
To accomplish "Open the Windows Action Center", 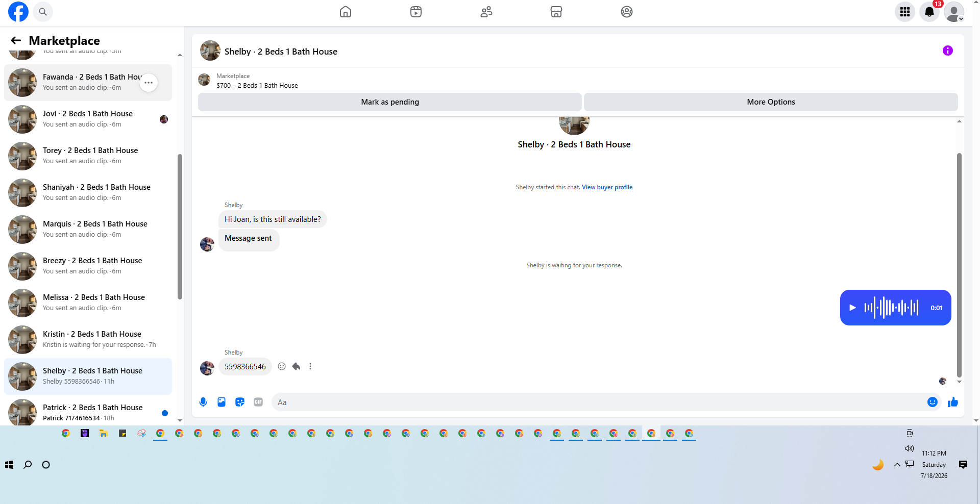I will 963,465.
